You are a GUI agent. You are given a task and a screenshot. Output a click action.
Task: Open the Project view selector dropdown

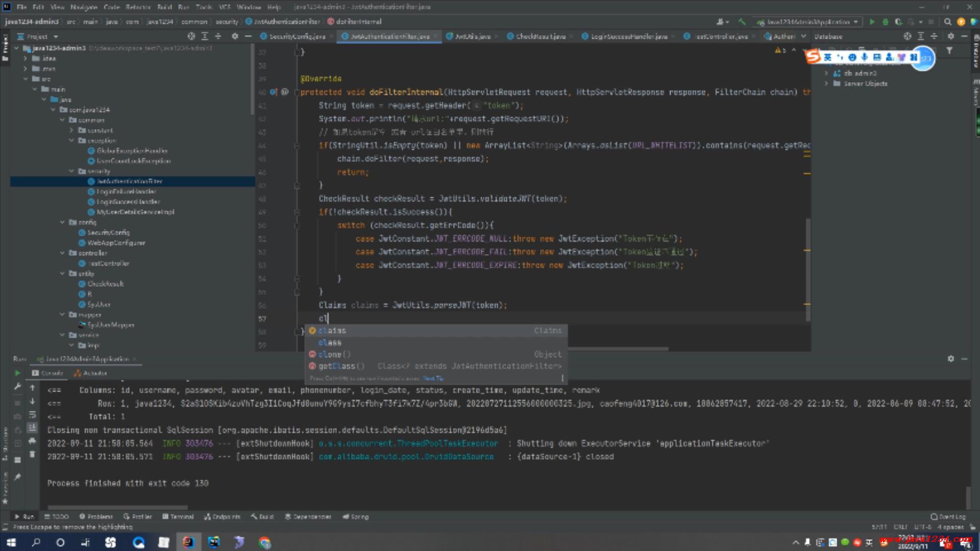(x=38, y=37)
